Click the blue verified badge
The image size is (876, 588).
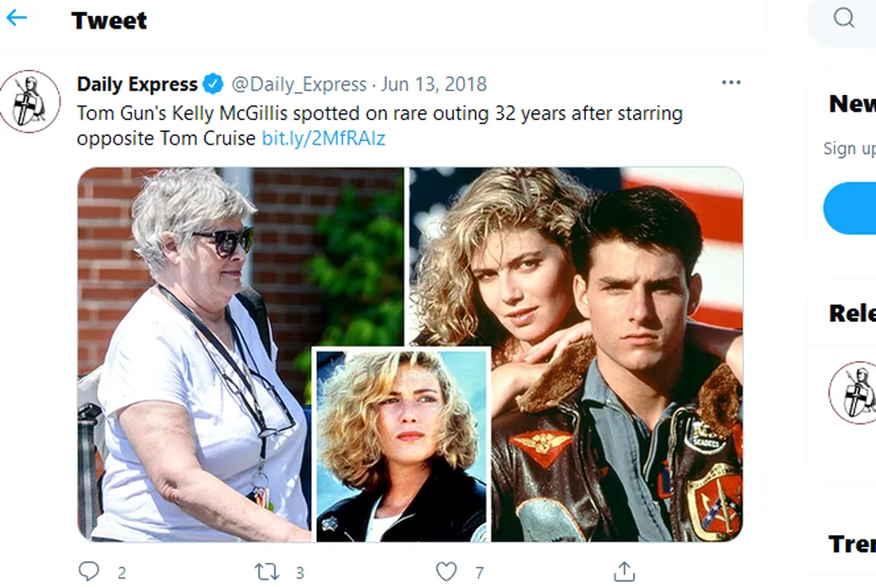pos(214,84)
